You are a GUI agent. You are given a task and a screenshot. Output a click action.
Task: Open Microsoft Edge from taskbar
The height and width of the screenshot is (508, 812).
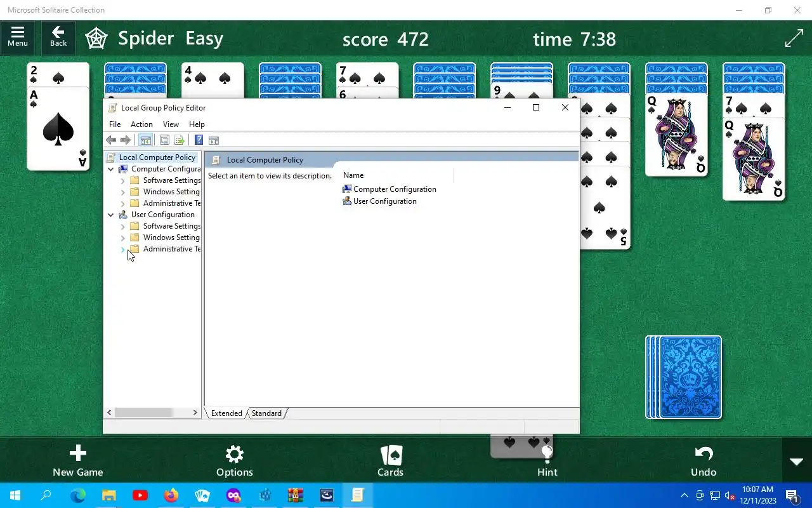tap(78, 495)
